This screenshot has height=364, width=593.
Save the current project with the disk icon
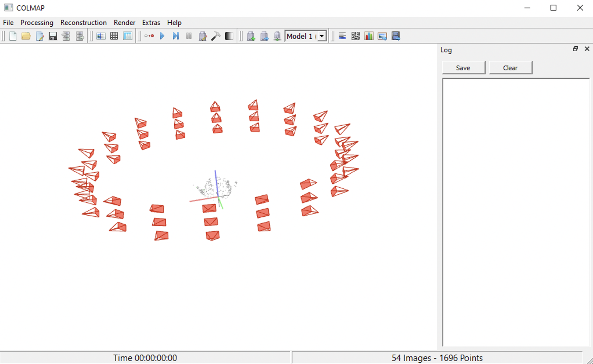[x=53, y=36]
